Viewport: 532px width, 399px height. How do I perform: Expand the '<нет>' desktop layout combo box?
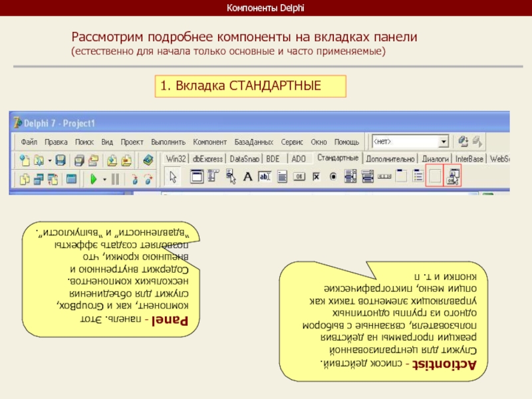tap(443, 142)
